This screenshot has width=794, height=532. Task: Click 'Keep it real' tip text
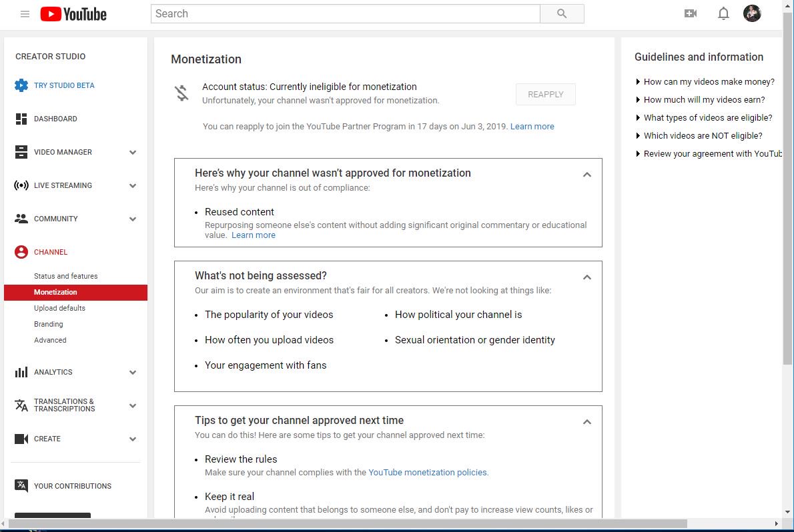(x=230, y=497)
